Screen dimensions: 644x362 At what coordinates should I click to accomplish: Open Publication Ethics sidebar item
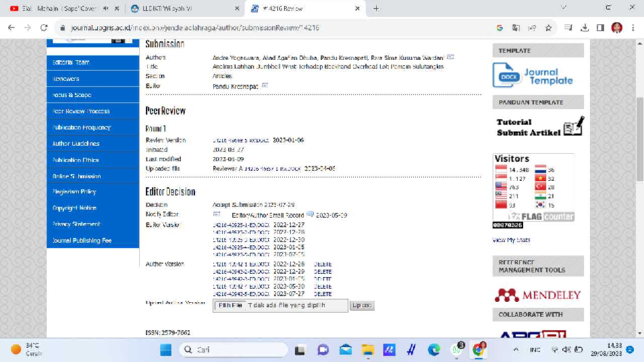92,160
